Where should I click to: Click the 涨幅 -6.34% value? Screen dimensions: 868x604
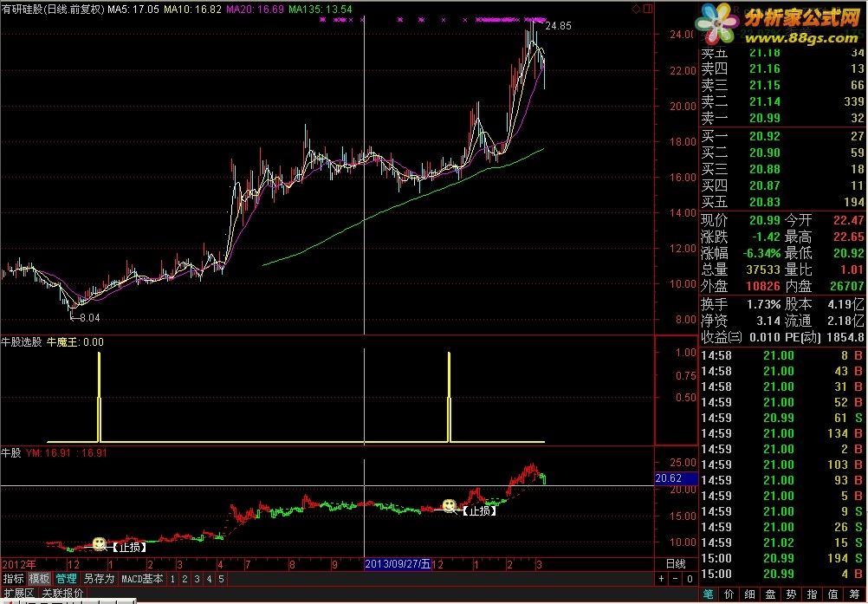pyautogui.click(x=761, y=253)
